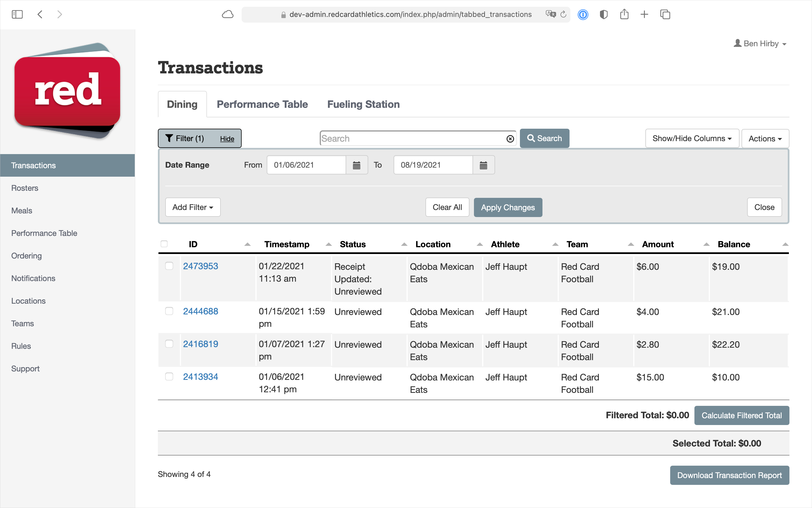Open Transactions in the sidebar

[x=67, y=165]
